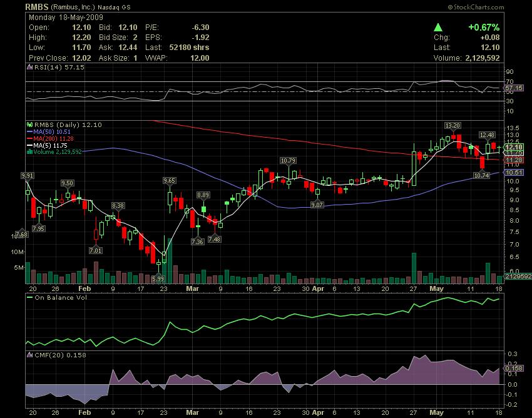Click the High value 12.20
Screen dimensions: 532x418
pyautogui.click(x=81, y=38)
